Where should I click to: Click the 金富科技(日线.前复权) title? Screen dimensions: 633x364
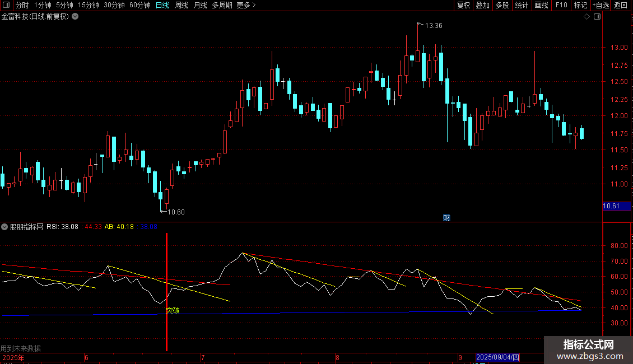click(x=35, y=16)
